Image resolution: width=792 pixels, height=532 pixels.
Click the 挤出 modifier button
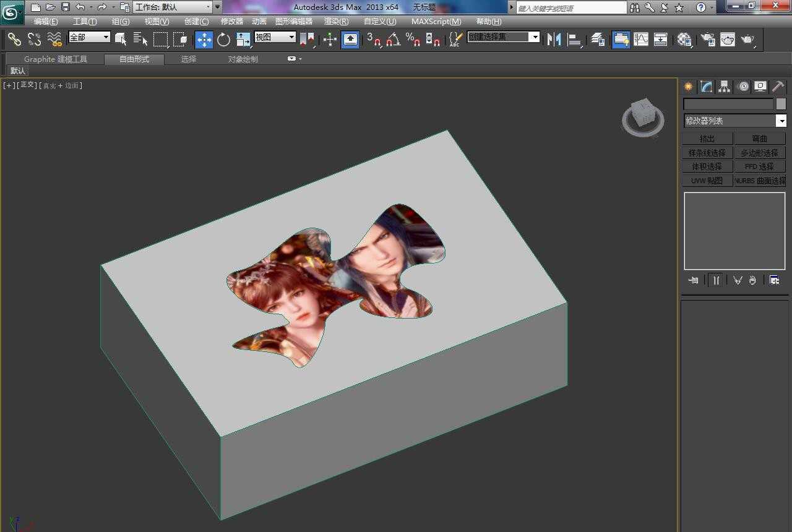click(707, 139)
